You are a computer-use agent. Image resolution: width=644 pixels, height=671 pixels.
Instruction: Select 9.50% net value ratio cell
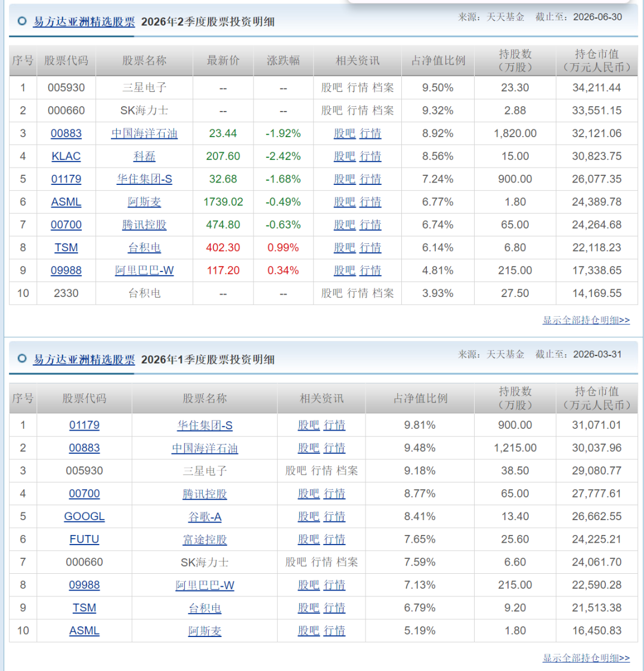[x=438, y=88]
